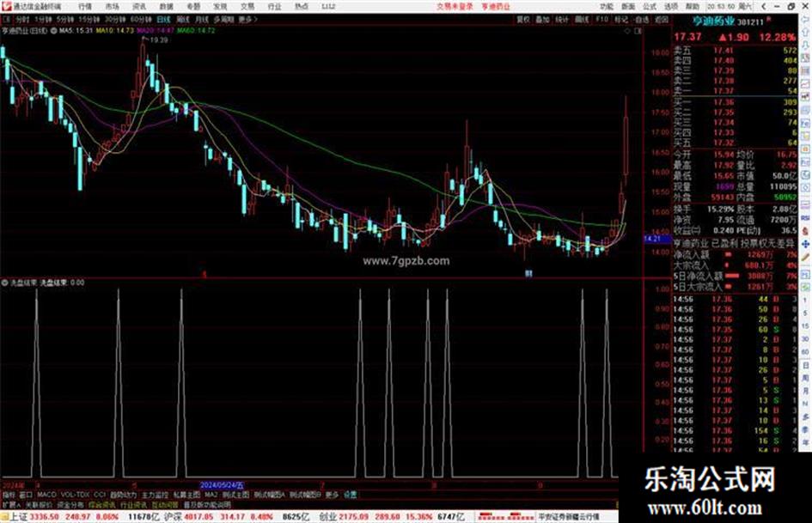The height and width of the screenshot is (523, 812).
Task: Select the 周线 weekly period tab
Action: (x=183, y=19)
